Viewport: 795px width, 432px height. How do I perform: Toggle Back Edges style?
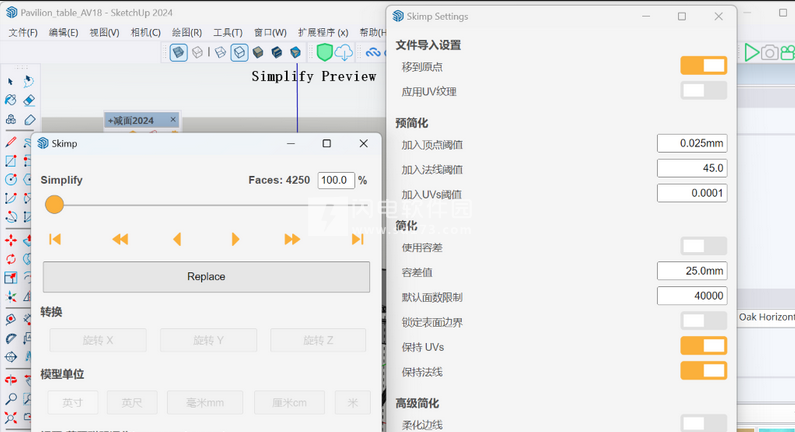pyautogui.click(x=198, y=52)
